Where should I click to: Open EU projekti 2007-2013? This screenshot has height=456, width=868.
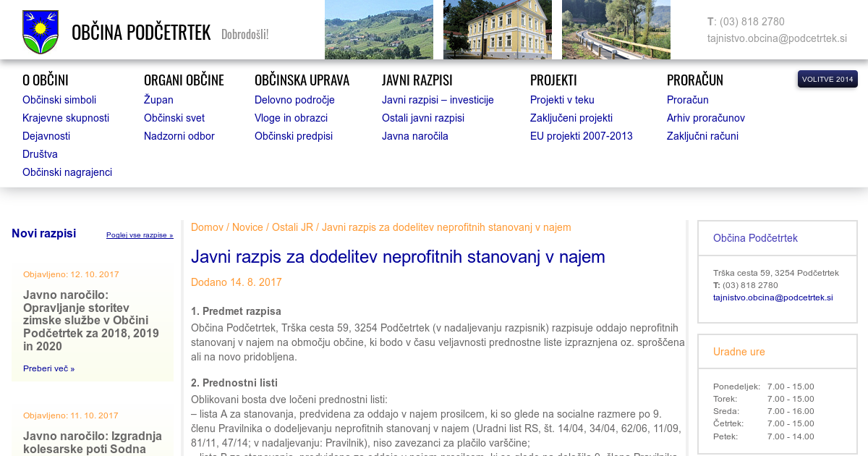pyautogui.click(x=581, y=136)
